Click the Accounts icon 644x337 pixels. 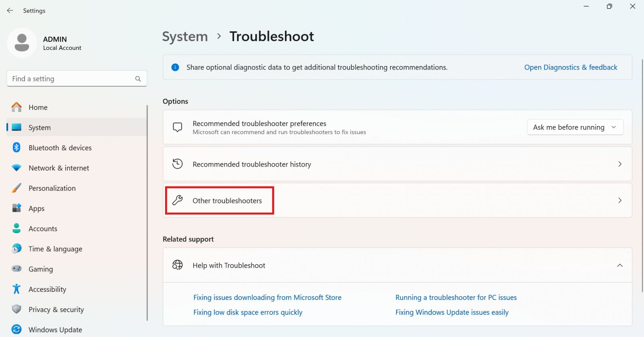16,229
